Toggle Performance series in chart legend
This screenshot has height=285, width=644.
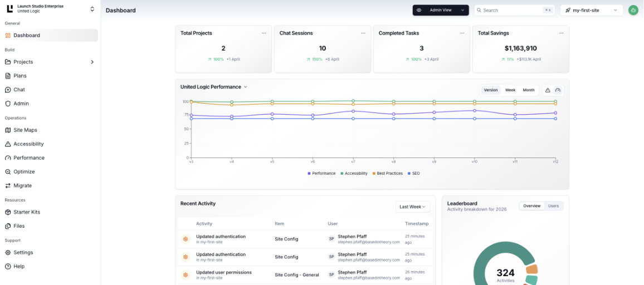[x=321, y=173]
